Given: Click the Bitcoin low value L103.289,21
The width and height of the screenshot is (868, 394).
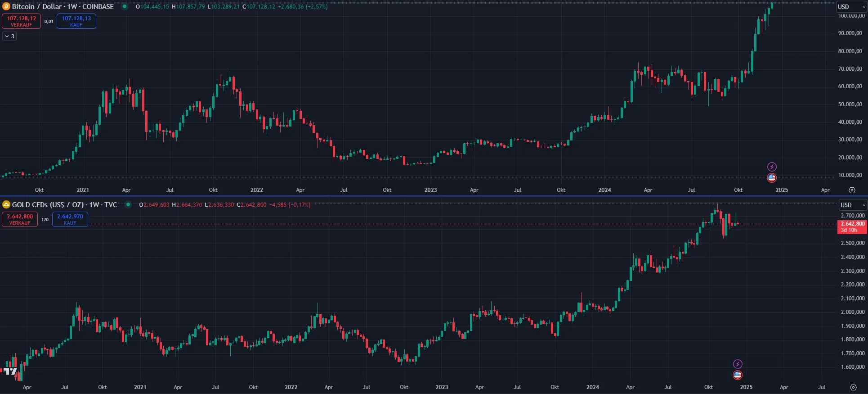Looking at the screenshot, I should point(224,7).
